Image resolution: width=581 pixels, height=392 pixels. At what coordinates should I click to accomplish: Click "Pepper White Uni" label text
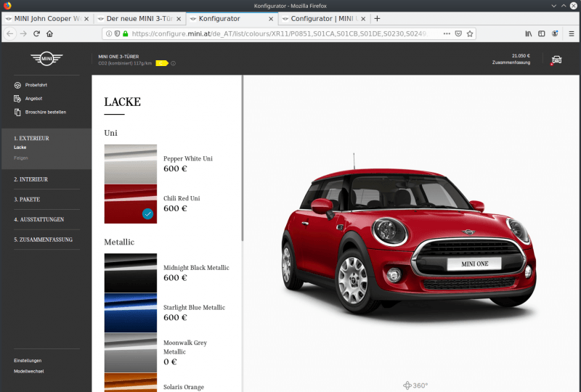(188, 158)
